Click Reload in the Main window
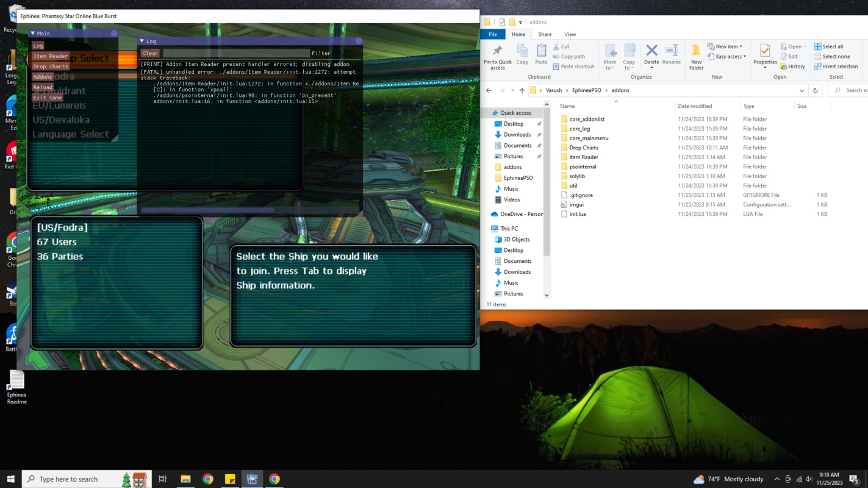Image resolution: width=868 pixels, height=488 pixels. [x=43, y=87]
